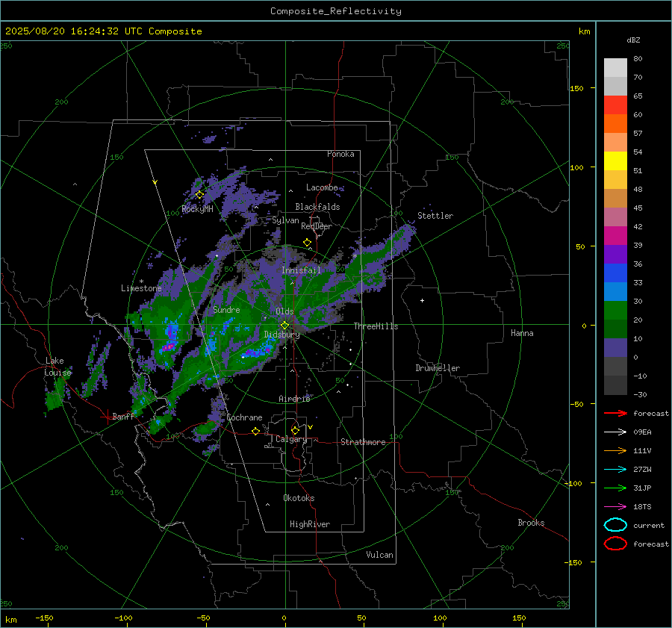Click the Sylvan town label

(285, 220)
